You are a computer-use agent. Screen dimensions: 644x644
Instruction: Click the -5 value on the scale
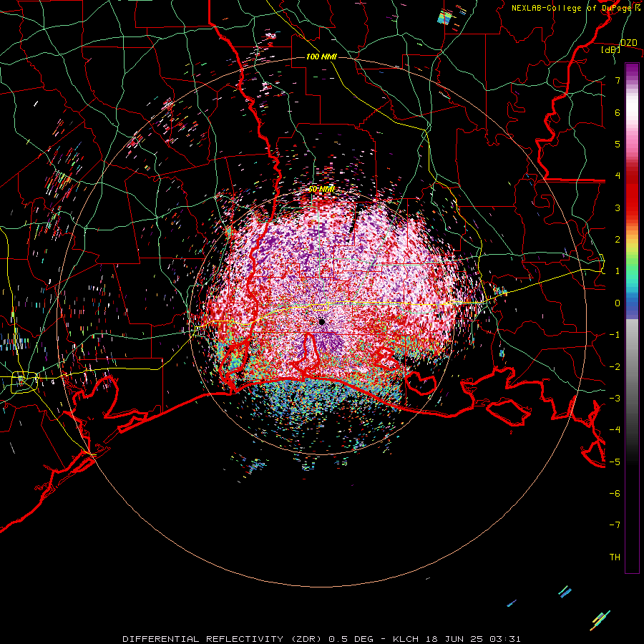click(x=615, y=462)
